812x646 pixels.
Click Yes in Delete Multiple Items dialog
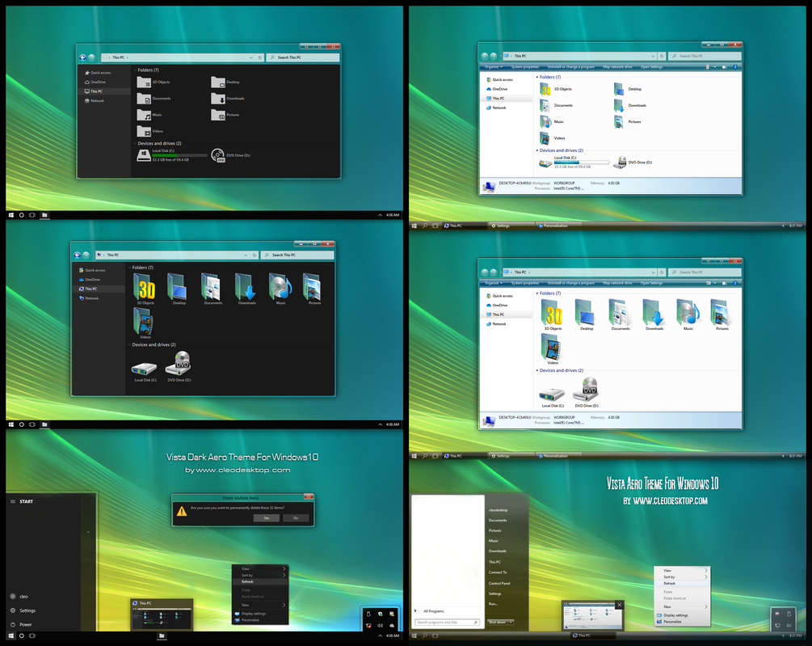[x=267, y=518]
